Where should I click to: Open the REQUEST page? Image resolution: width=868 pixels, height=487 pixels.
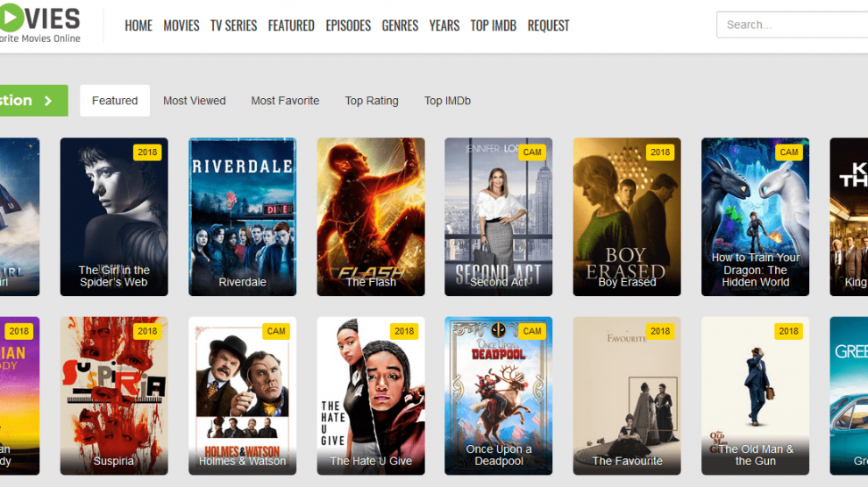pos(548,25)
